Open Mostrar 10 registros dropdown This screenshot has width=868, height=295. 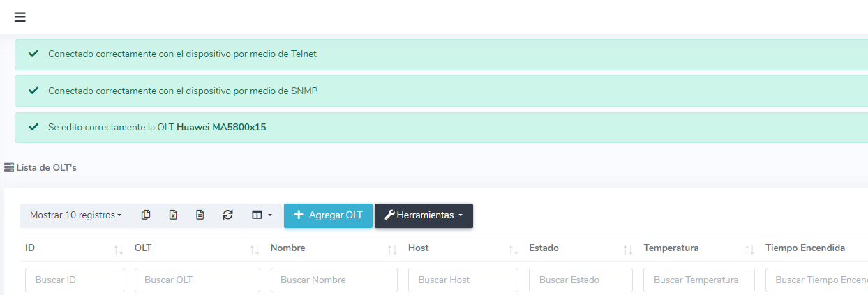(x=76, y=215)
